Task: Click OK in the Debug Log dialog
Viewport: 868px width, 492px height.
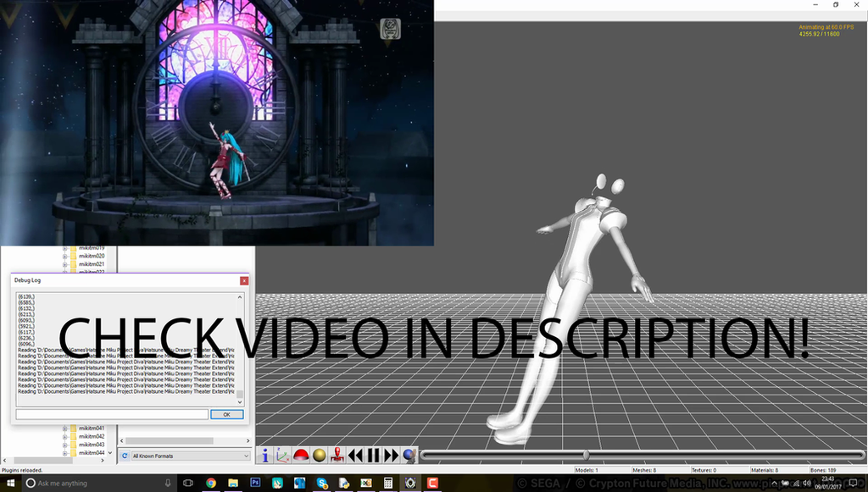Action: (226, 414)
